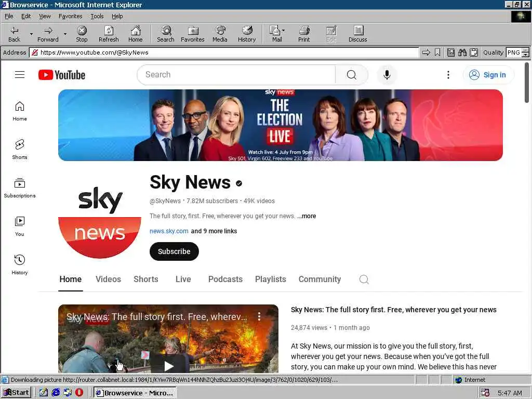Open YouTube settings three-dot menu
Image resolution: width=532 pixels, height=399 pixels.
click(448, 75)
